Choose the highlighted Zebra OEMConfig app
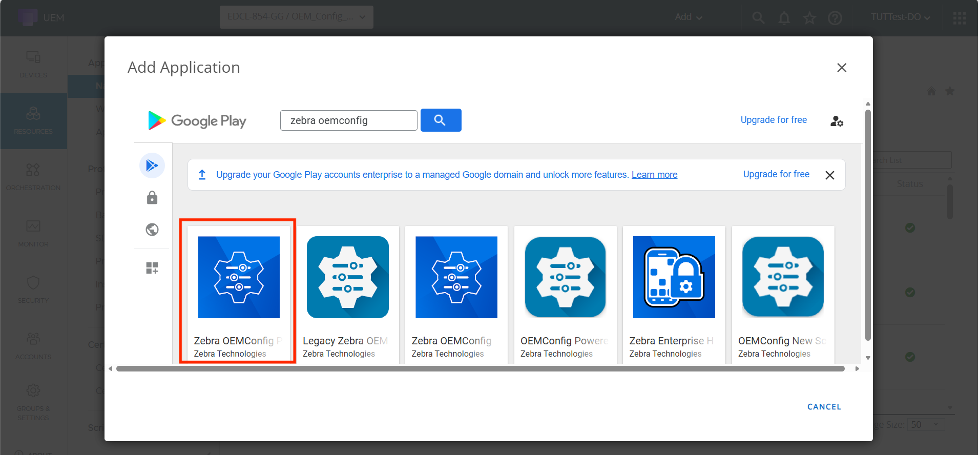Viewport: 980px width, 455px height. pos(238,292)
